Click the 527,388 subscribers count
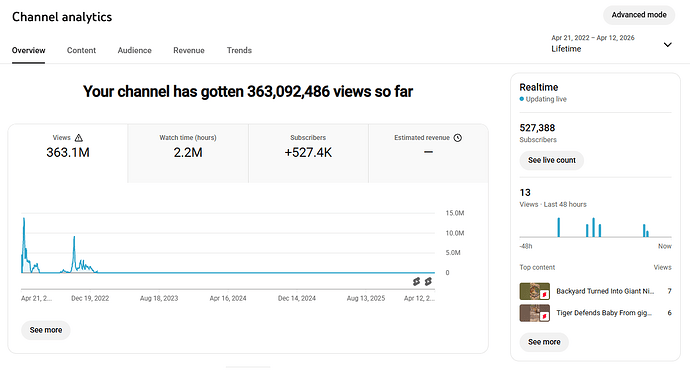Screen dimensions: 690x370 537,128
